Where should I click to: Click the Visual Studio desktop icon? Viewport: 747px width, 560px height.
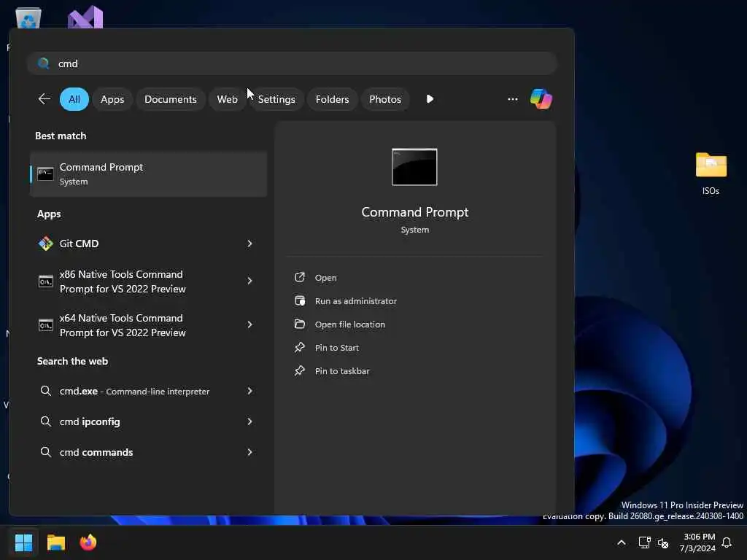85,17
